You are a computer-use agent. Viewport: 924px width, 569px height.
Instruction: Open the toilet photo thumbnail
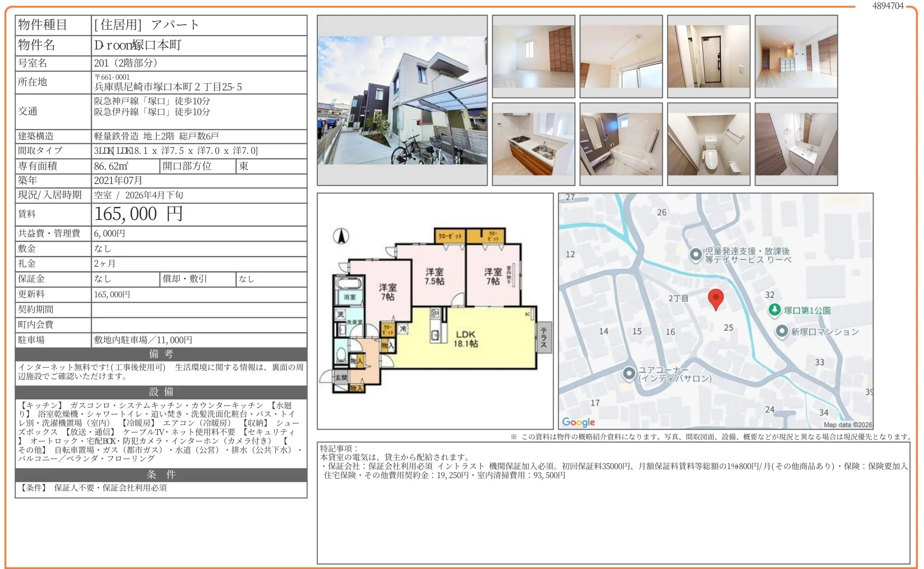click(x=709, y=144)
